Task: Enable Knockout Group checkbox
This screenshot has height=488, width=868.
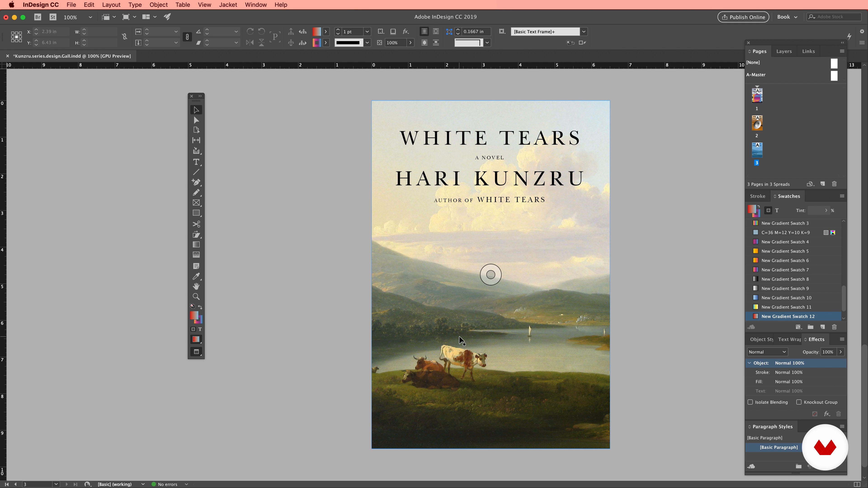Action: tap(799, 402)
